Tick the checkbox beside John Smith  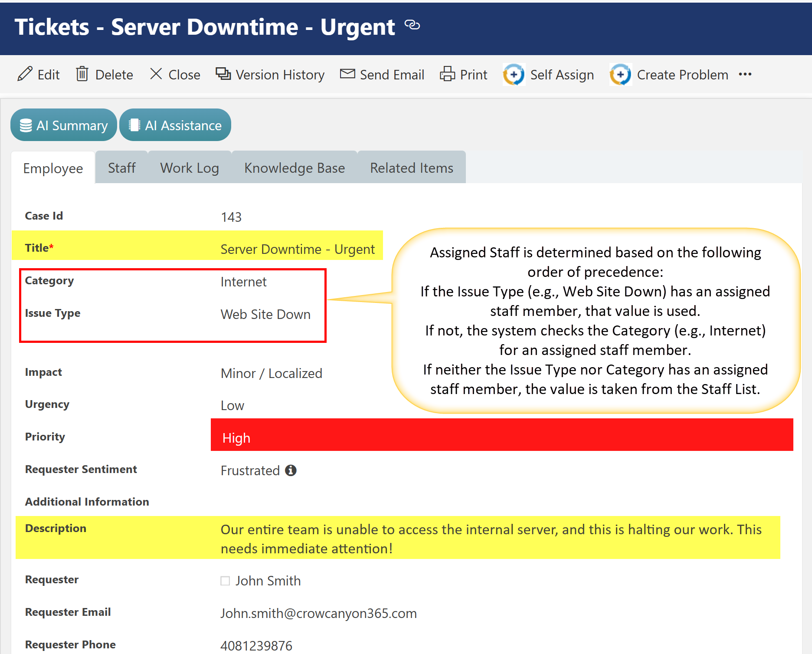225,581
